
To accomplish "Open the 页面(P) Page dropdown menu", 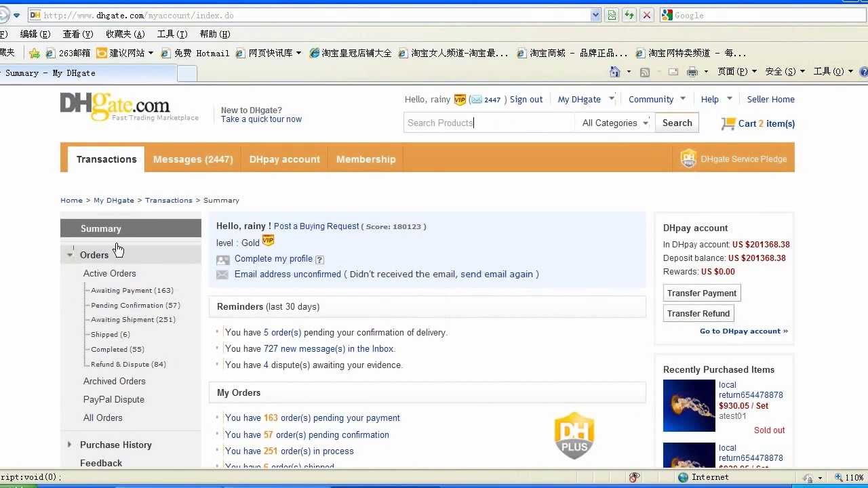I will point(736,72).
